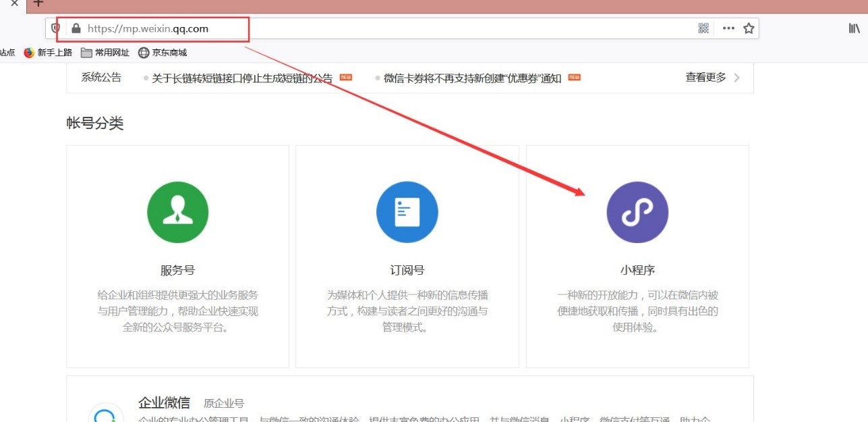Open the page actions three-dot menu
The width and height of the screenshot is (868, 422).
click(728, 28)
